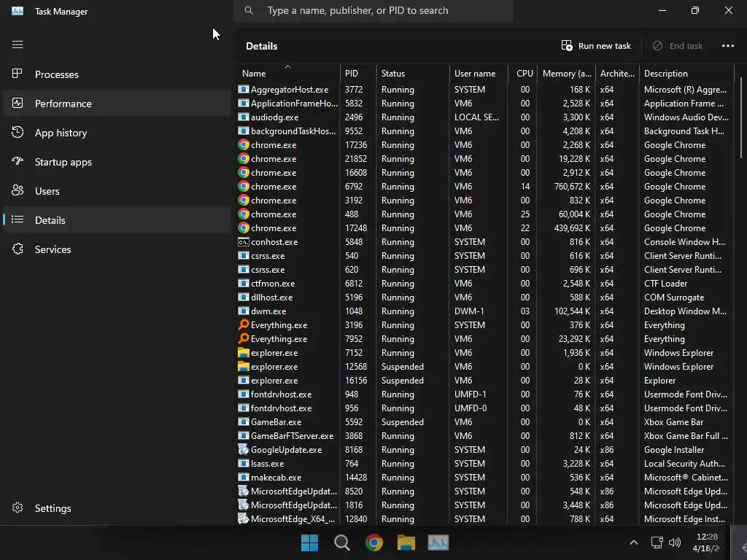The width and height of the screenshot is (747, 560).
Task: Click the Run new task icon
Action: tap(567, 46)
